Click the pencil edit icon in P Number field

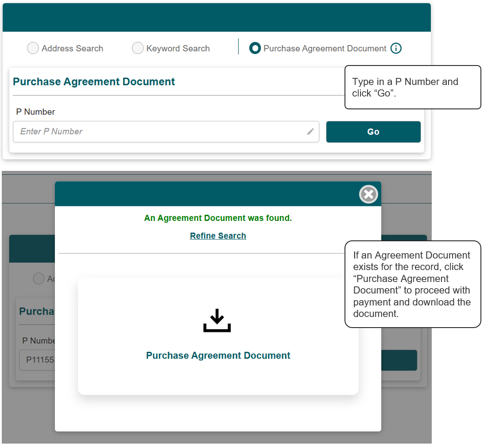[310, 131]
